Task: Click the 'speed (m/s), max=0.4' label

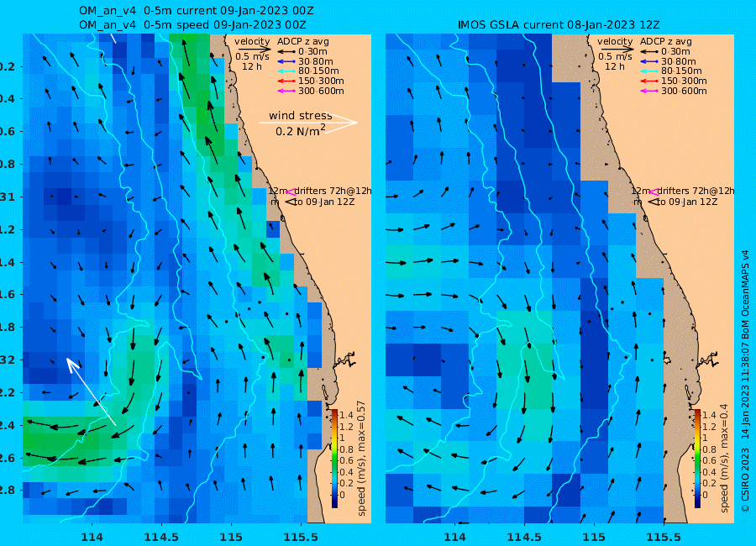Action: 724,458
